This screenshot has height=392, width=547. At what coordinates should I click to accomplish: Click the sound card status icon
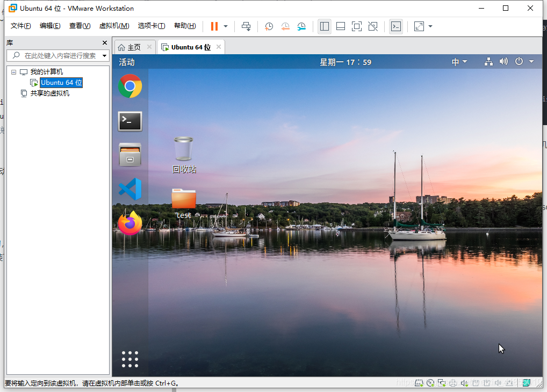[464, 383]
